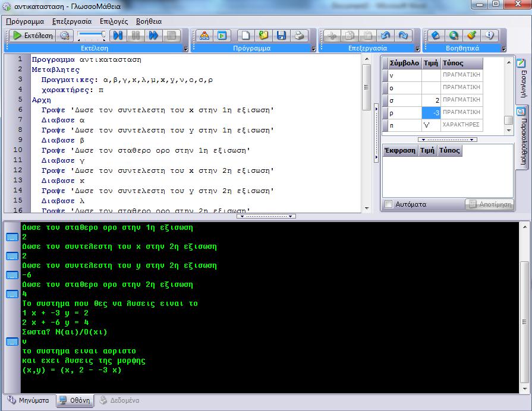Undo the last edit
532x411 pixels.
[385, 35]
